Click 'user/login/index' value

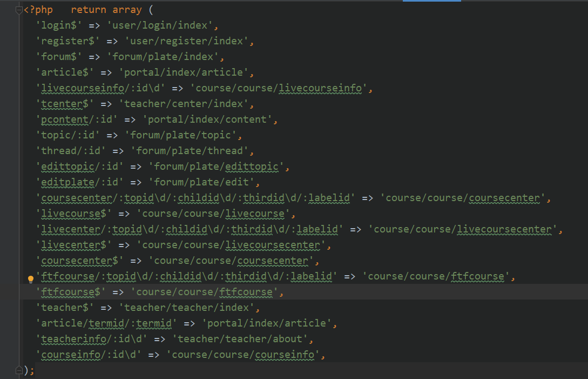click(x=160, y=25)
